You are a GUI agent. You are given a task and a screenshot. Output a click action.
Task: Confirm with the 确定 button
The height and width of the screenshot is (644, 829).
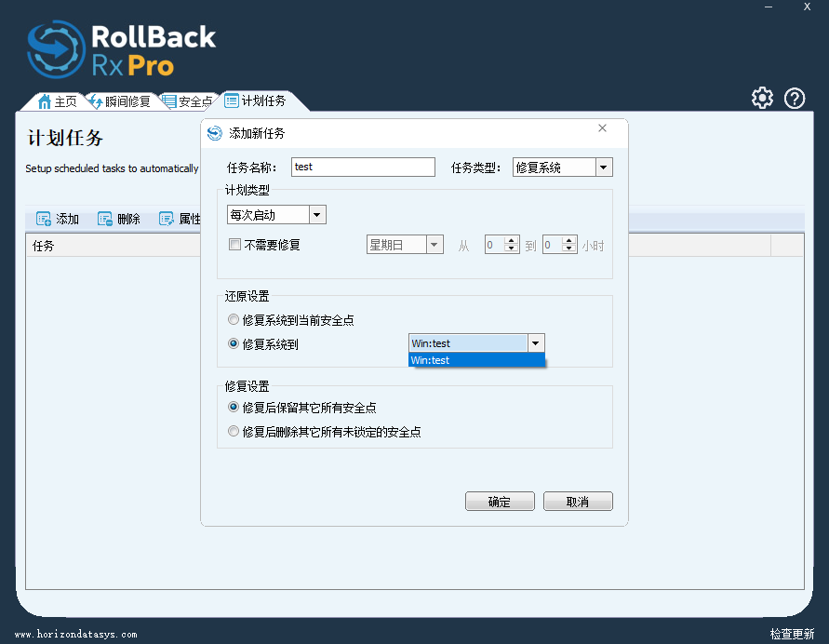(500, 502)
